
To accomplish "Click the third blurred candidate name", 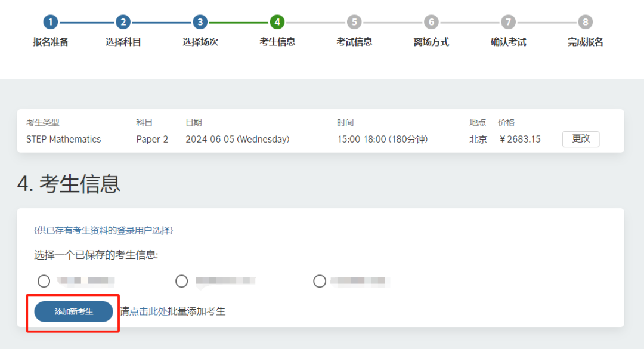I will [x=360, y=281].
